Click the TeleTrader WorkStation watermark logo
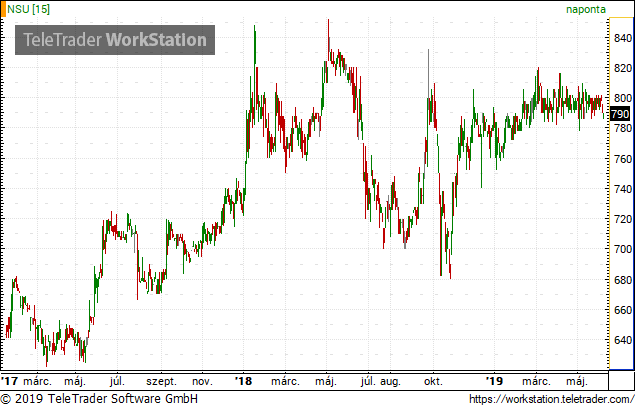The image size is (635, 408). 114,40
